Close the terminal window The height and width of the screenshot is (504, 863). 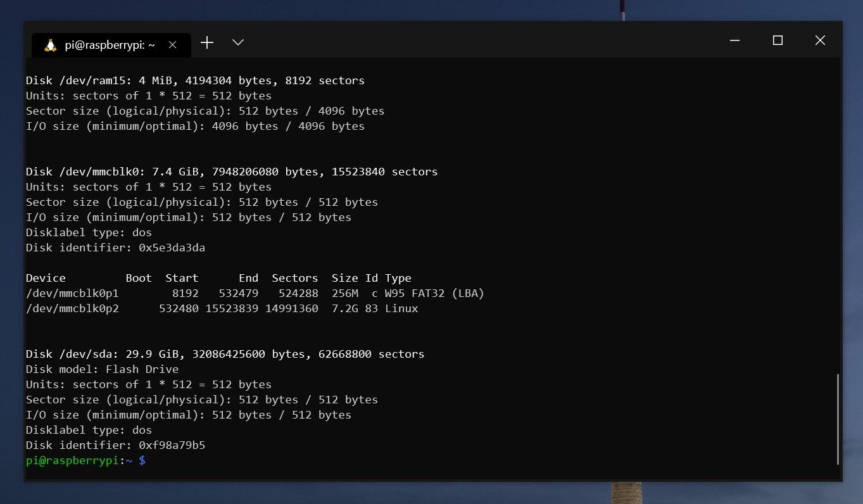click(x=820, y=41)
